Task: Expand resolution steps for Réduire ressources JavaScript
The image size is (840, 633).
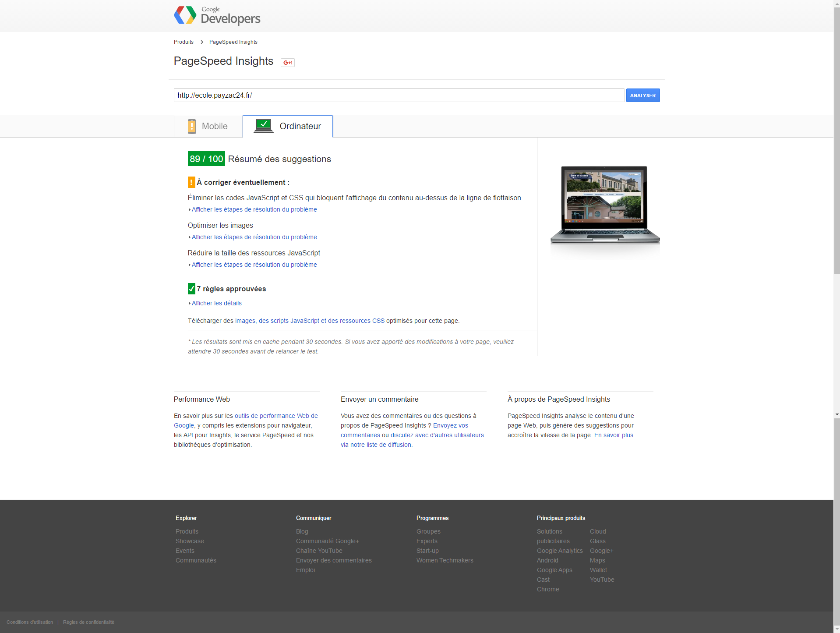Action: point(254,265)
